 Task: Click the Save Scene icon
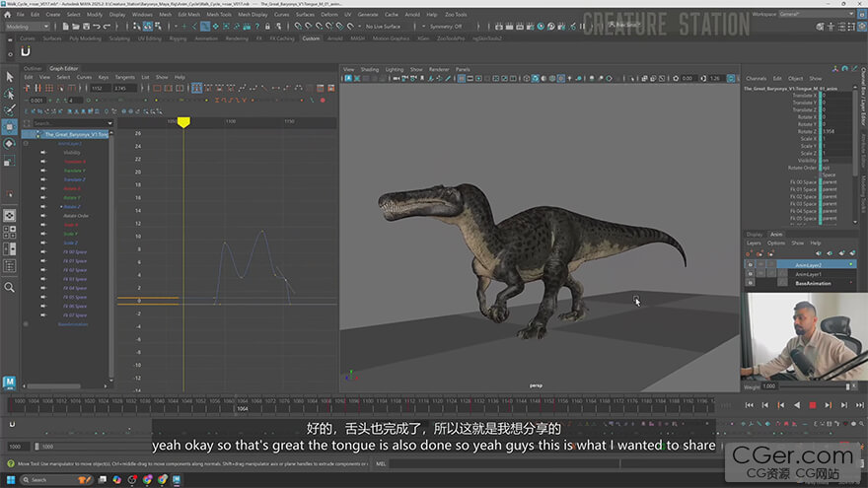click(x=87, y=26)
